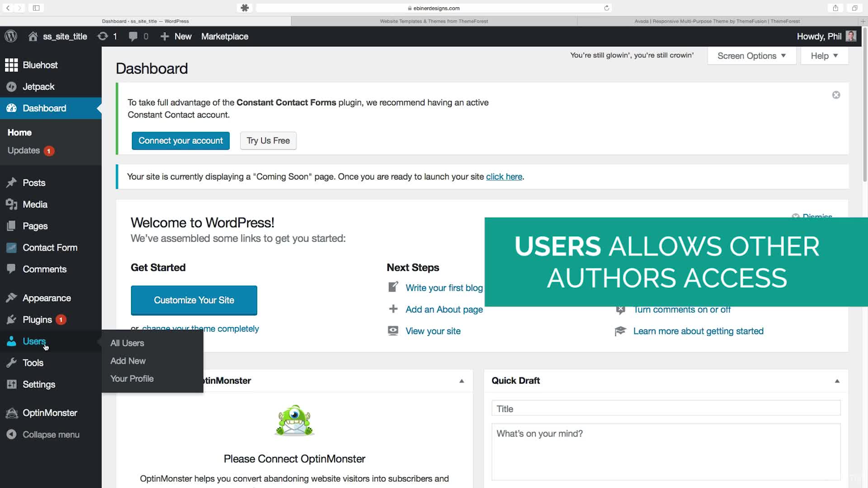Switch to Avada theme browser tab
868x488 pixels.
[x=717, y=21]
